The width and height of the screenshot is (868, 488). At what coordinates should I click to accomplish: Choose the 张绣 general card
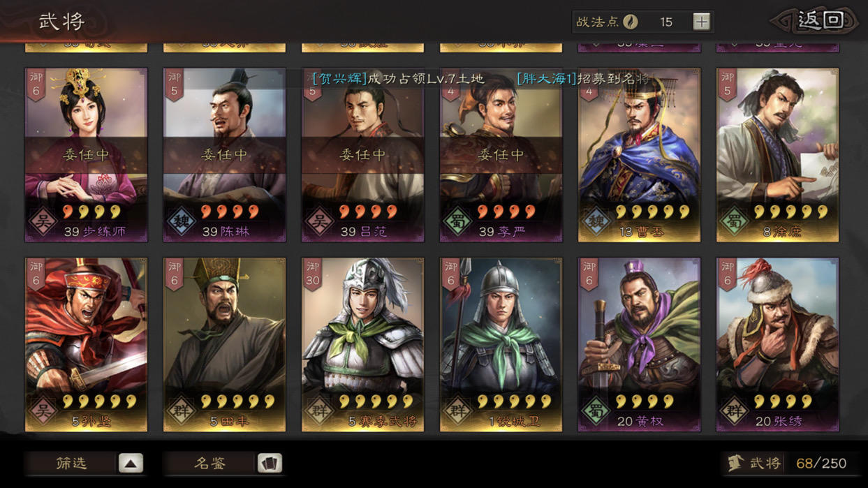pos(777,345)
